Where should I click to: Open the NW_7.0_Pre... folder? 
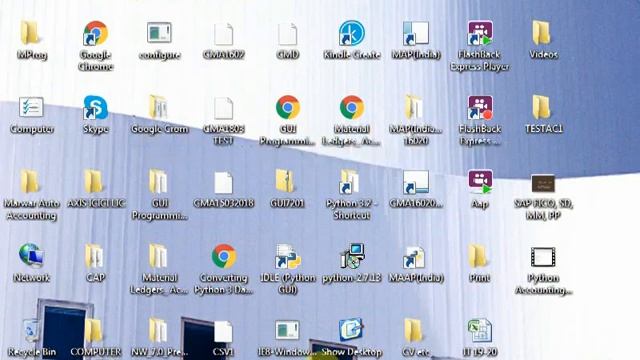point(158,331)
